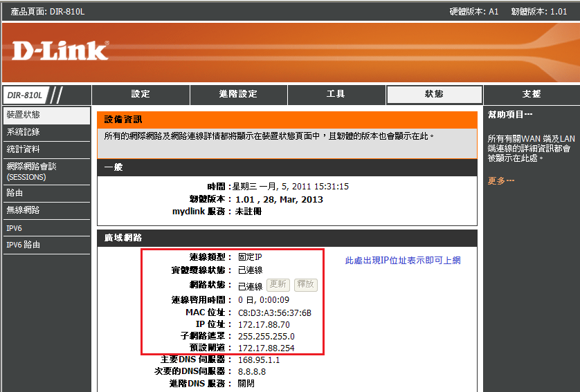Screen dimensions: 580x392
Task: Click the firmware version 1.01 , 28, Mar, 2013
Action: click(280, 200)
